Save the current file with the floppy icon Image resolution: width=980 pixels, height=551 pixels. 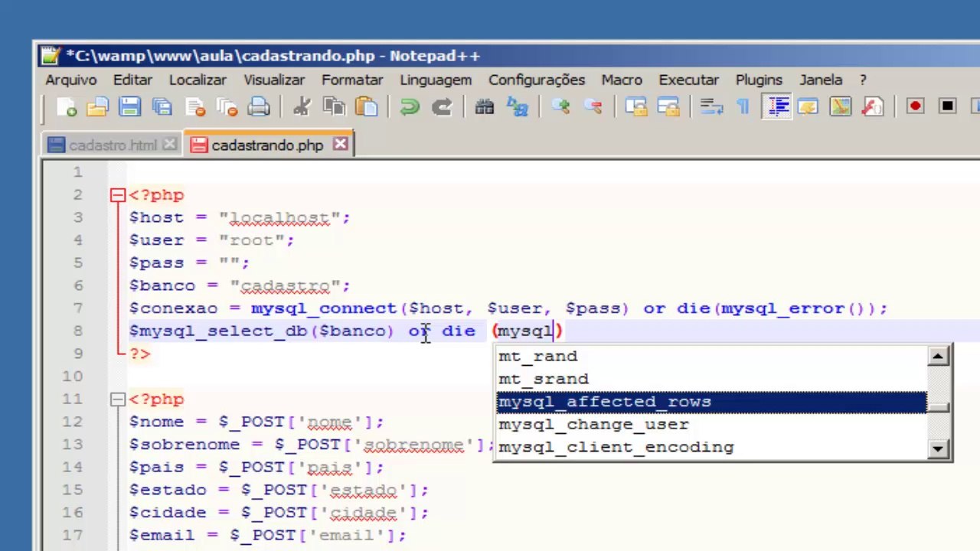[x=129, y=106]
